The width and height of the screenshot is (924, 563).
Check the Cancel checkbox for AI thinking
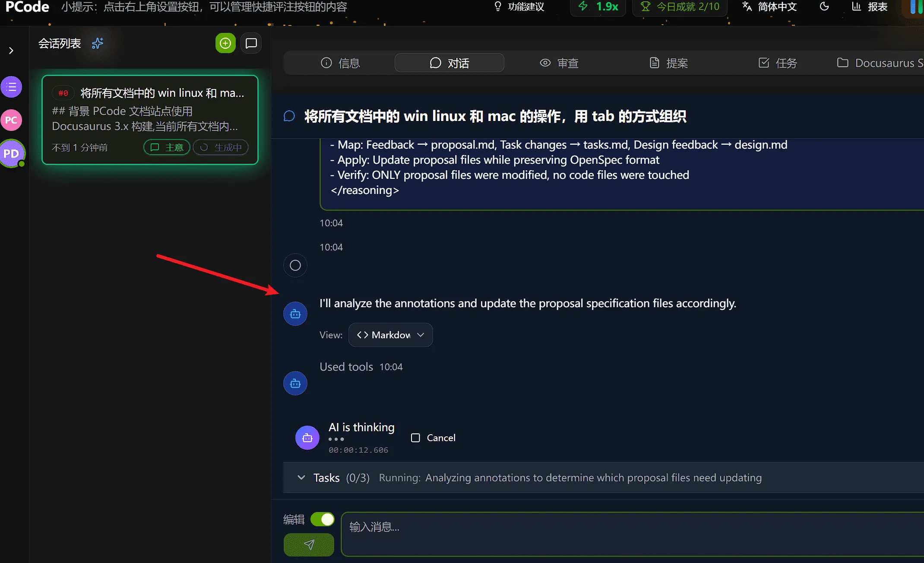(x=415, y=438)
